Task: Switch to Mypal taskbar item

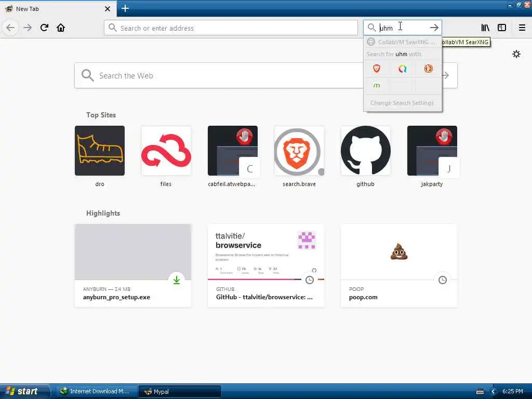Action: (x=180, y=391)
